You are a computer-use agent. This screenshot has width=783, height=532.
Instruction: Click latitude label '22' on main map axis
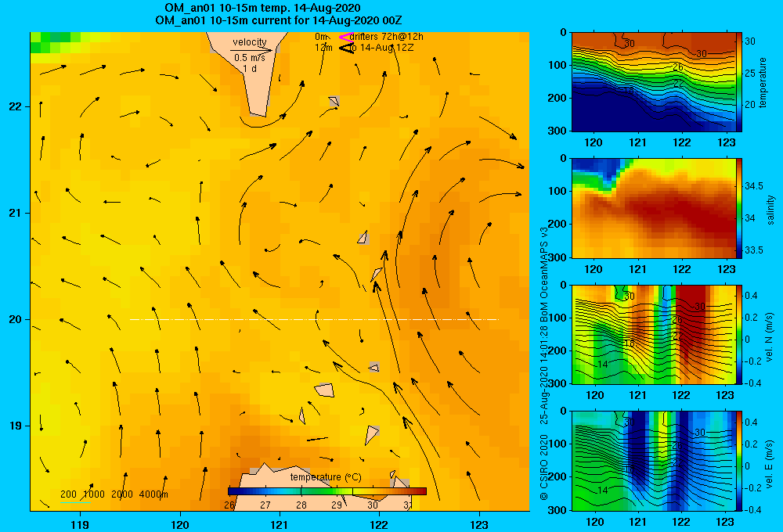click(x=16, y=107)
